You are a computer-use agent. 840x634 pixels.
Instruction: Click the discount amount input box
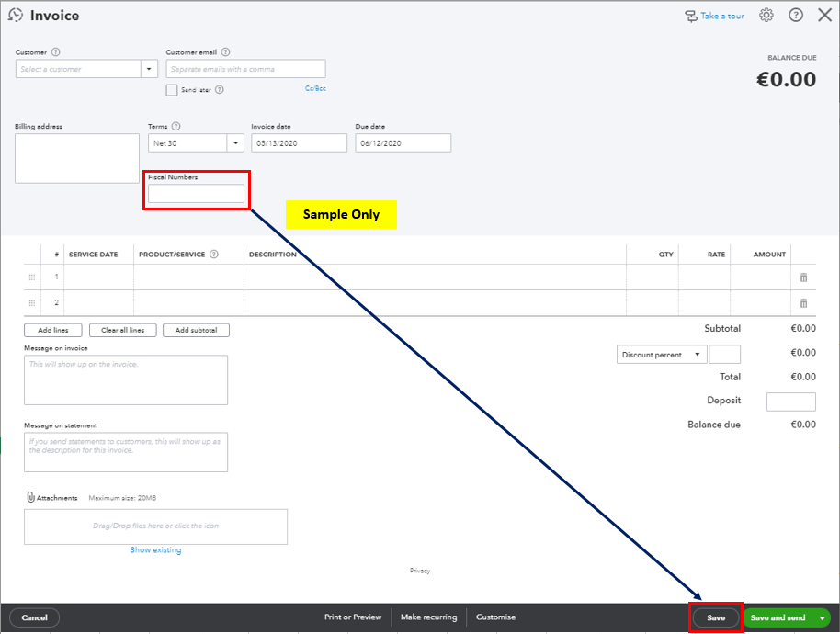click(x=725, y=355)
